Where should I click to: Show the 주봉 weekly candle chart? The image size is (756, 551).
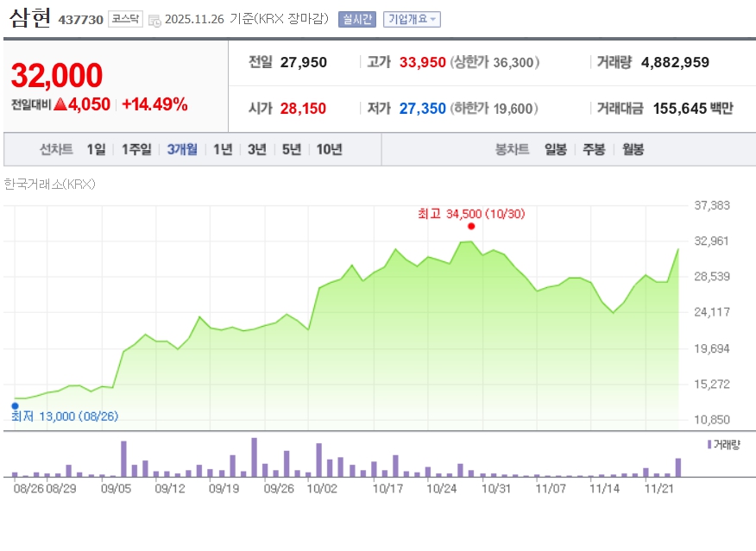594,149
